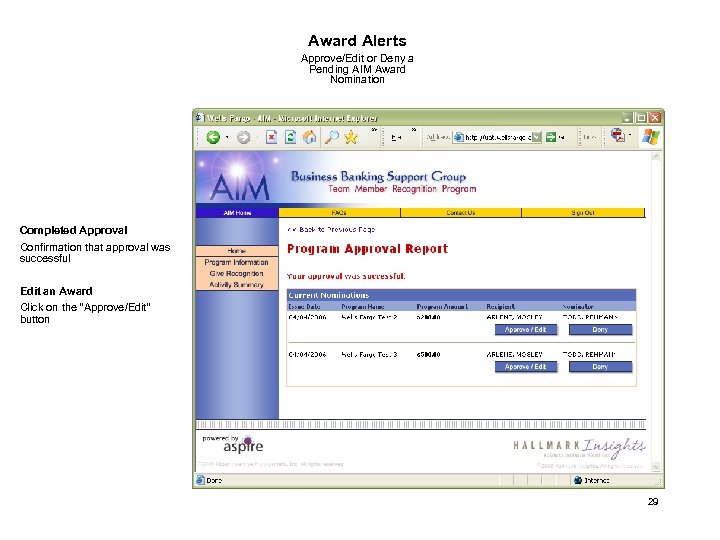Select Program Information in the sidebar

(x=237, y=262)
